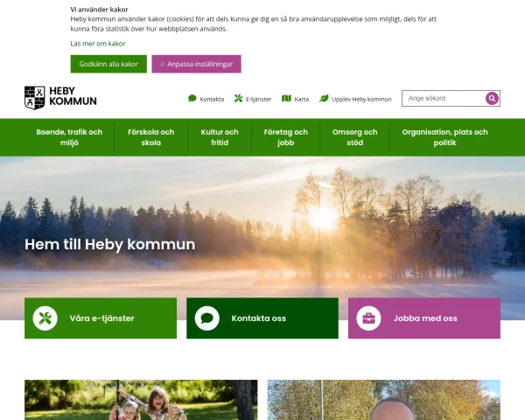Click the chat bubble icon on Kontakta oss
The height and width of the screenshot is (420, 525).
point(206,318)
